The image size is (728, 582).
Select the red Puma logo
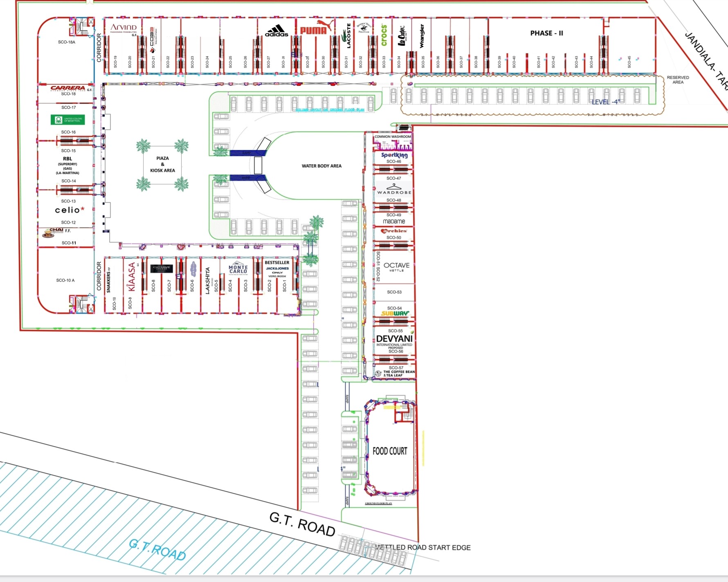click(x=317, y=27)
